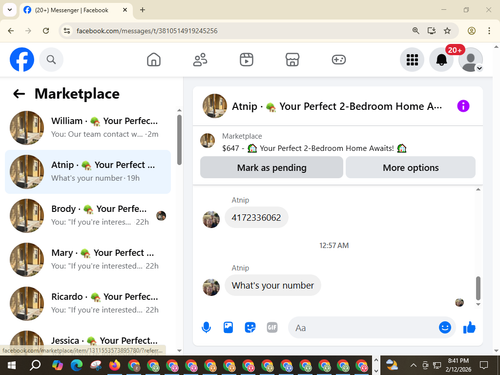
Task: Click the listing thumbnail beside Marketplace label
Action: tap(207, 140)
